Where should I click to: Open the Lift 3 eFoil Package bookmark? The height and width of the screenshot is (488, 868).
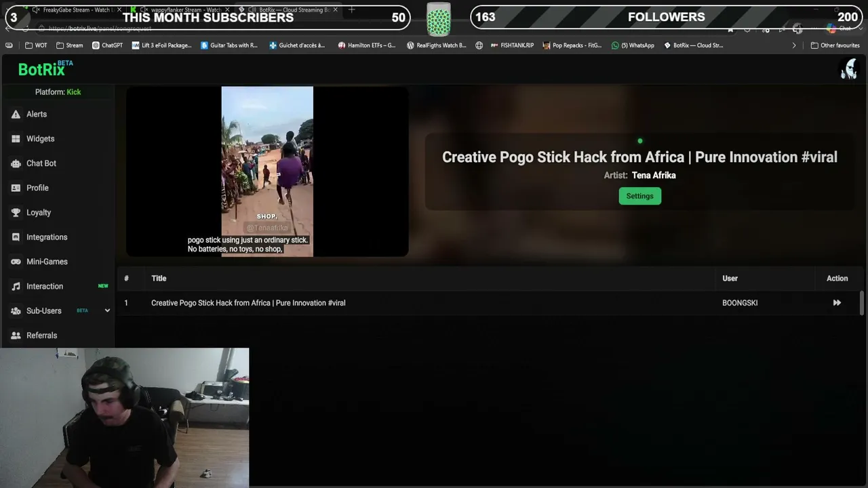click(162, 45)
